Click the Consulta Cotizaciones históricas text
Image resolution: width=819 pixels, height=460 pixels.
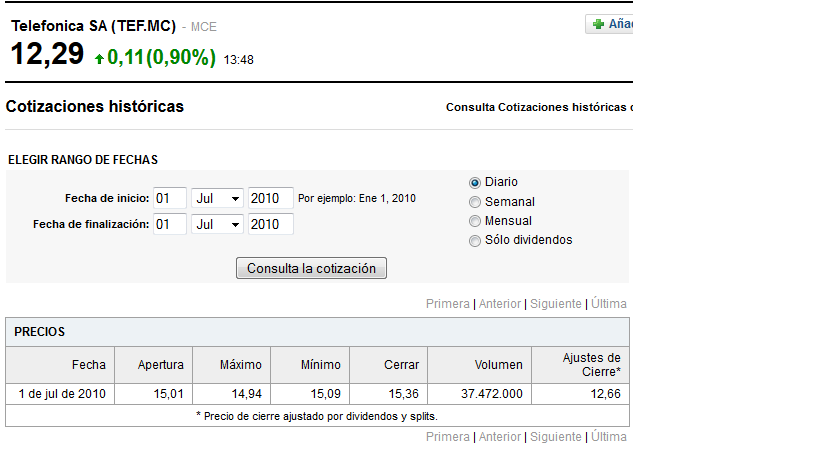(x=539, y=108)
